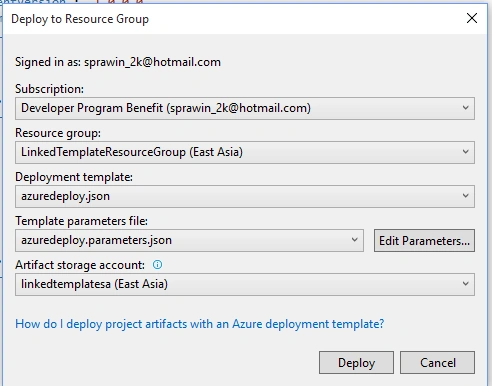This screenshot has width=492, height=386.
Task: Click the Deployment template label
Action: (74, 177)
